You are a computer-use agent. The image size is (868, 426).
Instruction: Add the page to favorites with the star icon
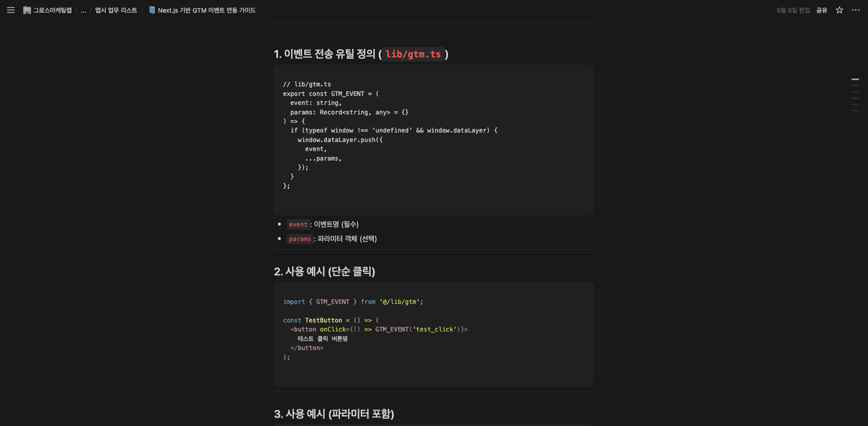click(839, 10)
